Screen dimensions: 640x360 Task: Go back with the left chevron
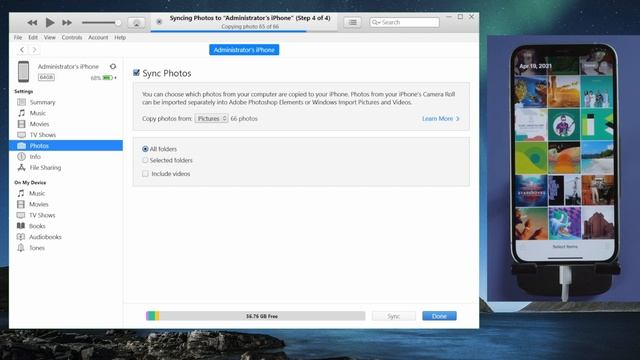22,50
